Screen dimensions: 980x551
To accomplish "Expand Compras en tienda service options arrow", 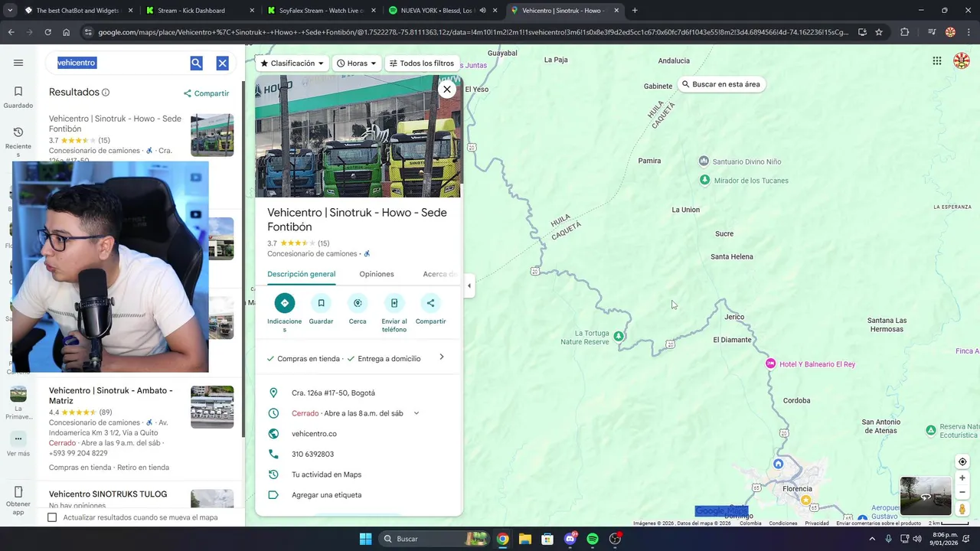I will (442, 357).
